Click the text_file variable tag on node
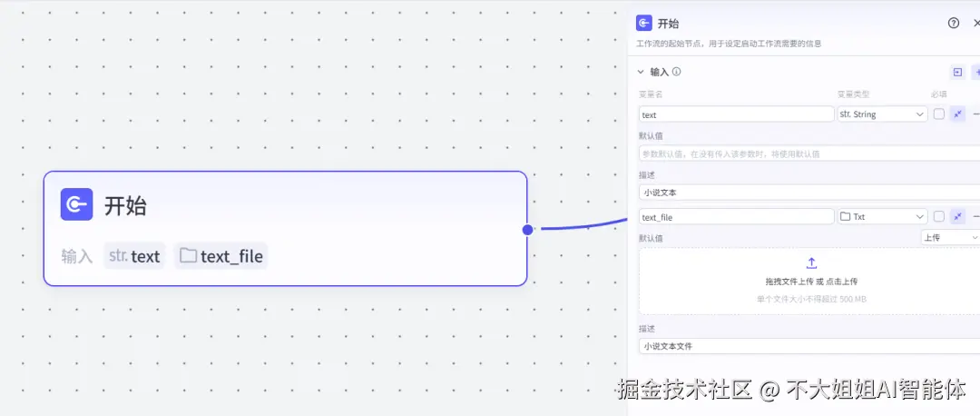980x416 pixels. [221, 256]
